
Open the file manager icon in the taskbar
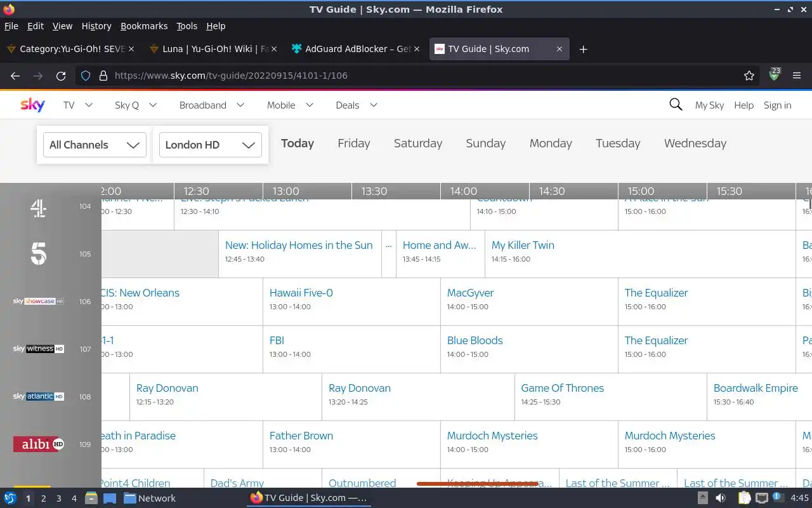coord(91,498)
